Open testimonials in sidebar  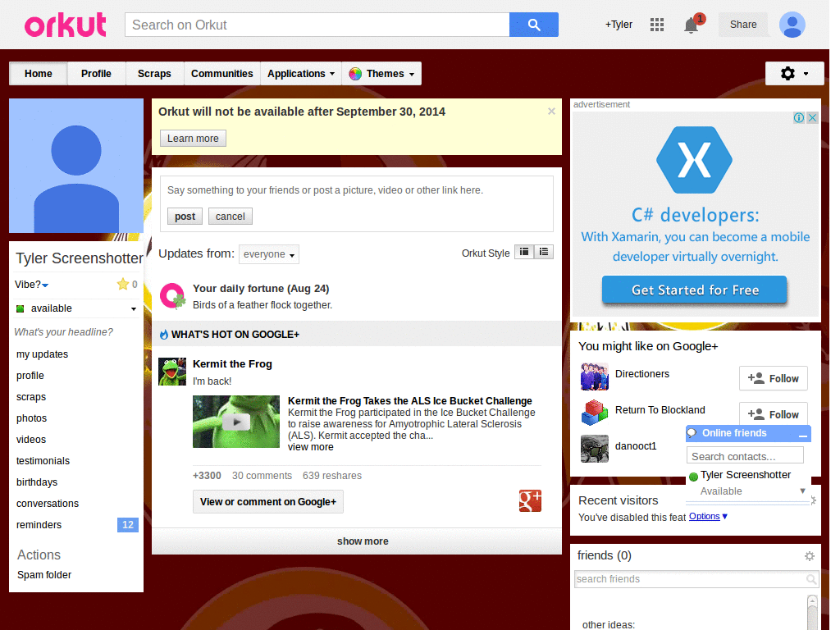[43, 461]
